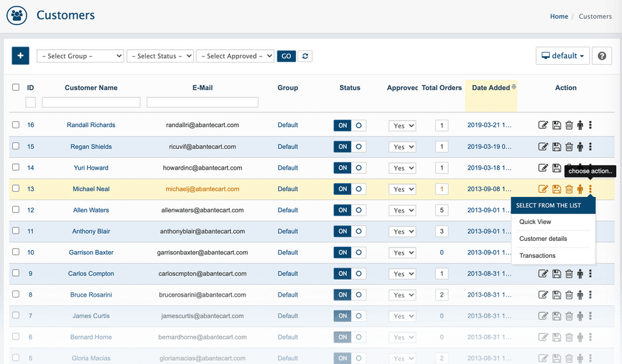
Task: Delete customer Carlos Compton via trash icon
Action: pos(569,274)
